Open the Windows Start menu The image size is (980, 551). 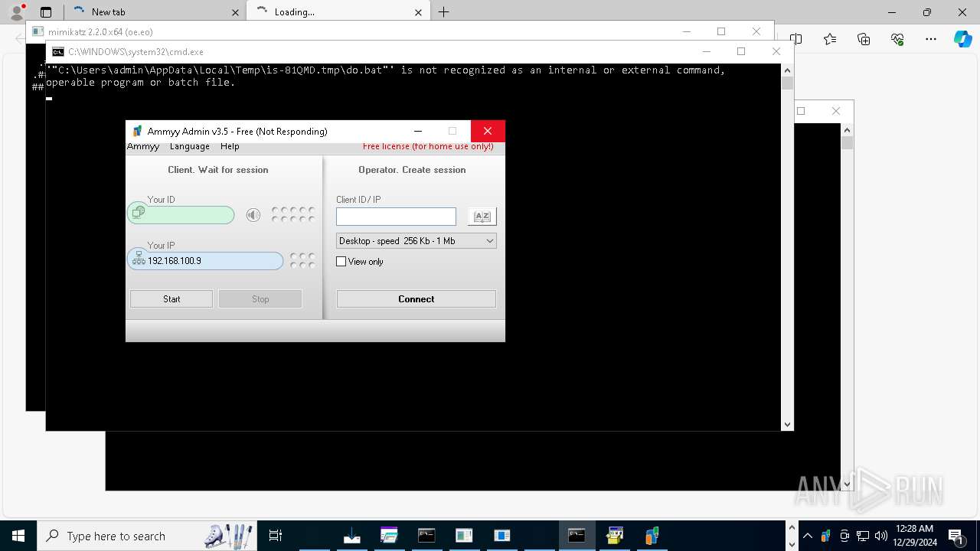[x=18, y=536]
